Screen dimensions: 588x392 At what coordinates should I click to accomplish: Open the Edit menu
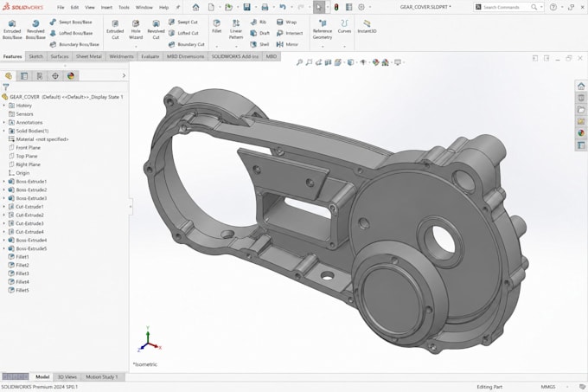click(74, 7)
